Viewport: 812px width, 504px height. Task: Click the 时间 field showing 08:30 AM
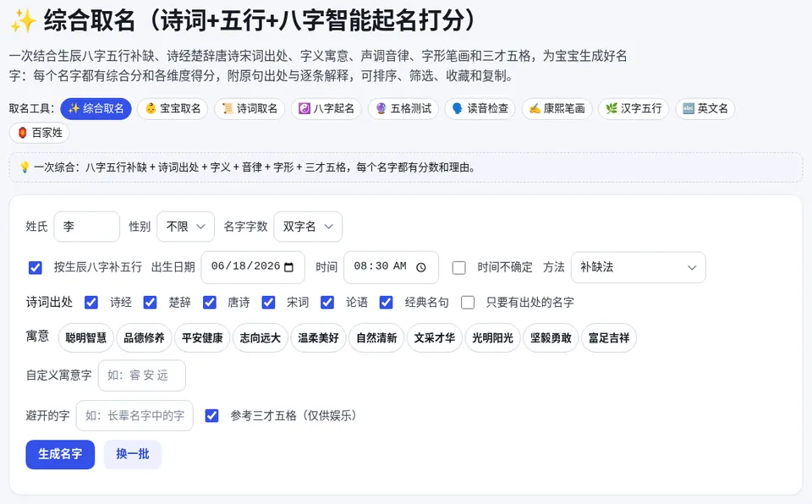coord(391,267)
